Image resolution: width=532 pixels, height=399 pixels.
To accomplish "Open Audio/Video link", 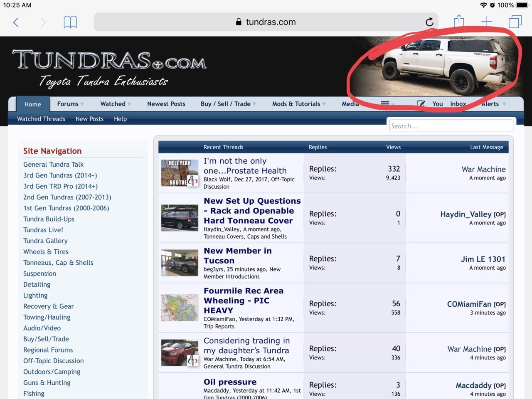I will tap(42, 328).
